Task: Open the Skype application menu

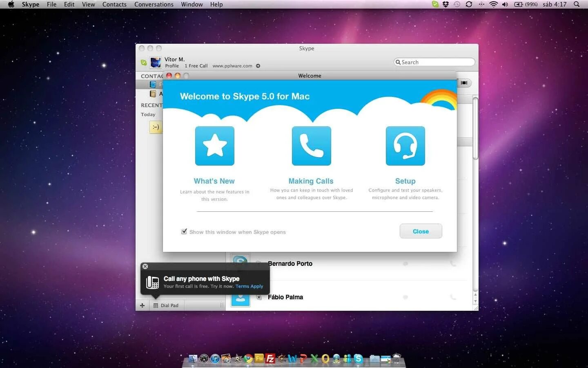Action: tap(31, 4)
